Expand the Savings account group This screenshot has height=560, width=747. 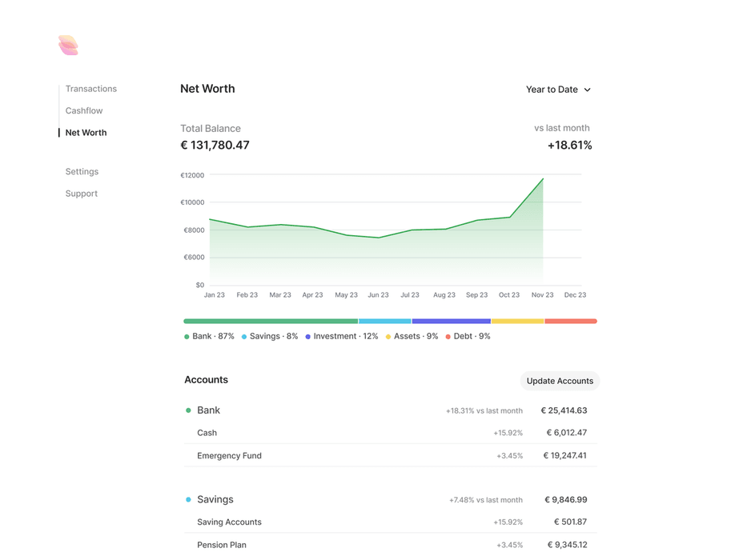215,499
